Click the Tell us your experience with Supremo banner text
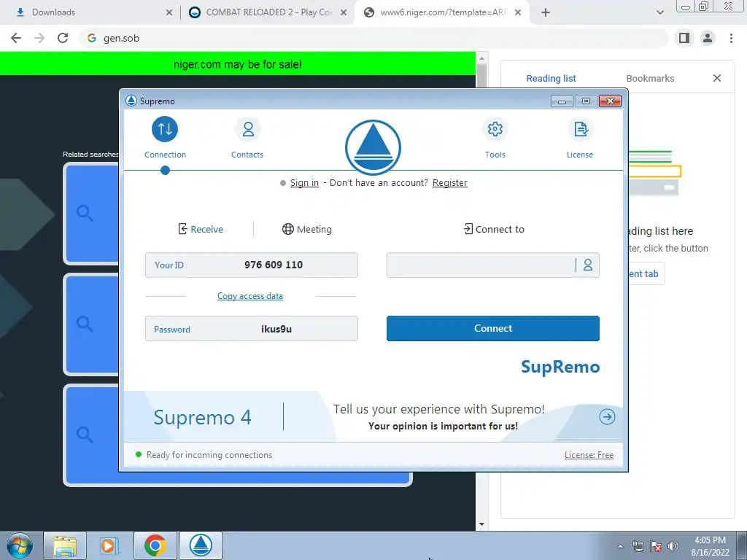This screenshot has height=560, width=747. pos(438,409)
